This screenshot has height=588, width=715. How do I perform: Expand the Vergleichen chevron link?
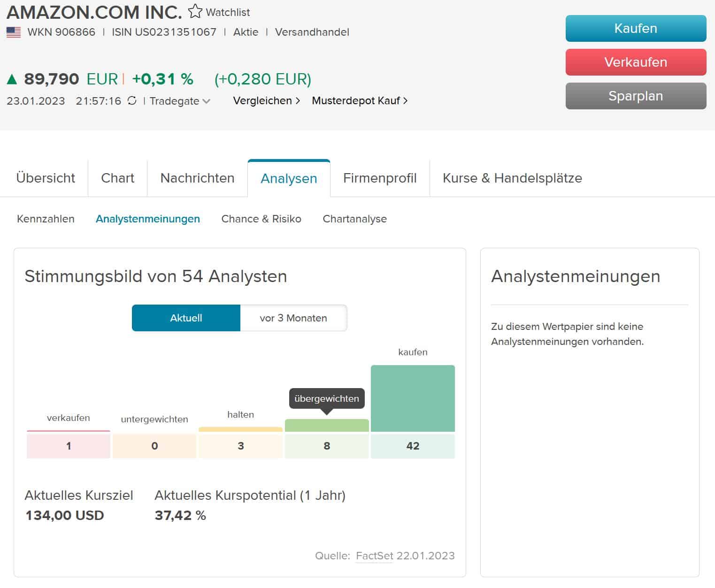tap(267, 100)
